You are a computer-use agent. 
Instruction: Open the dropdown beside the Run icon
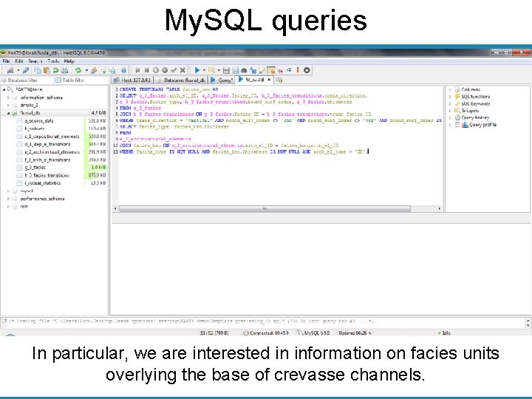point(204,70)
